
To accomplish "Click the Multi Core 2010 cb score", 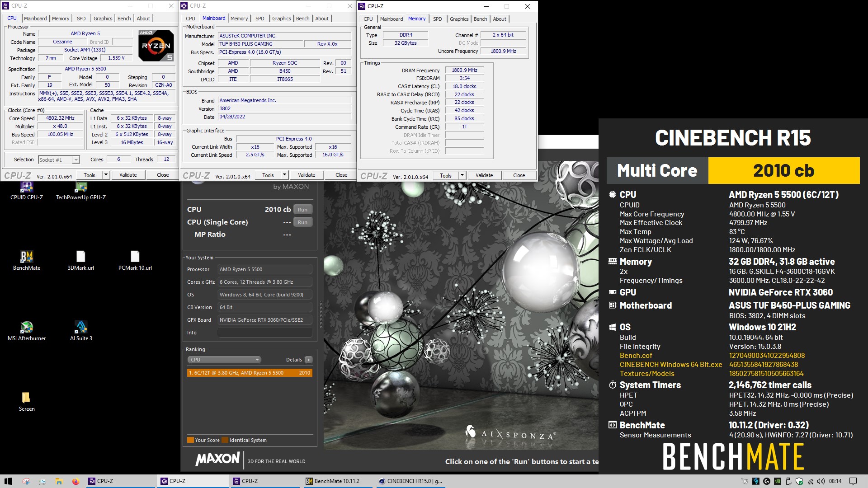I will [x=783, y=170].
